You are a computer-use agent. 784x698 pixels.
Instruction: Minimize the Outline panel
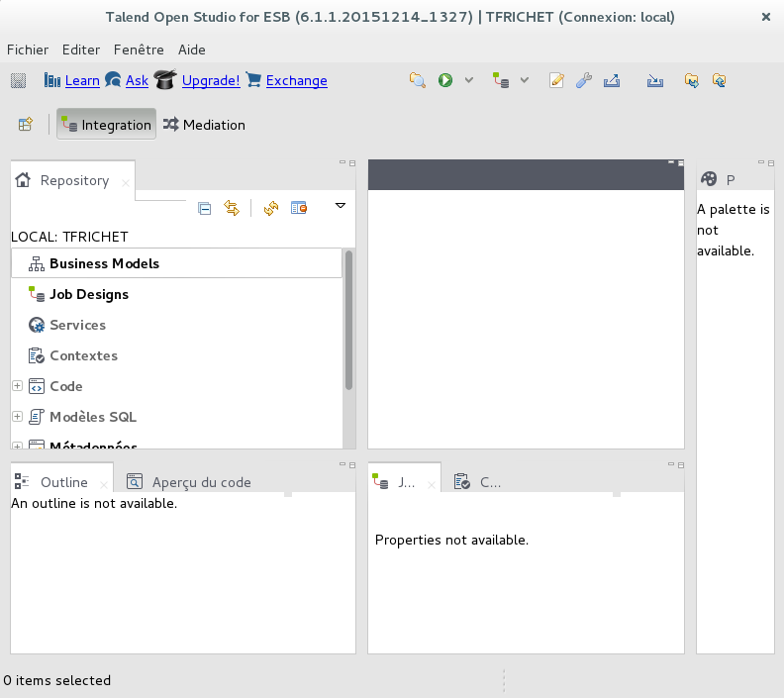(343, 464)
